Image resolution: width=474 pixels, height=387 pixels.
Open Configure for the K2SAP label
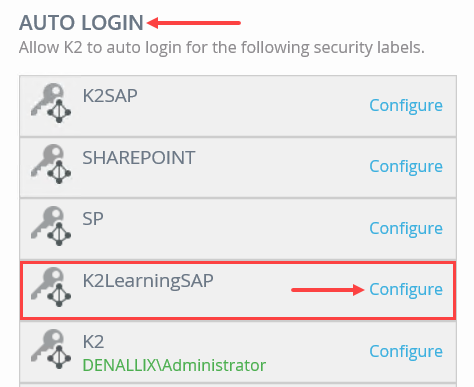pyautogui.click(x=406, y=106)
